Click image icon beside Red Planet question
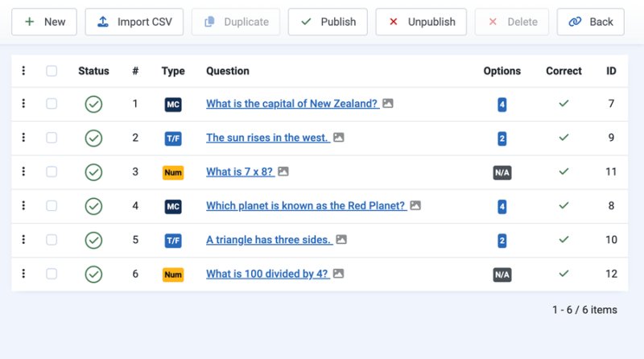The image size is (644, 359). (x=415, y=205)
